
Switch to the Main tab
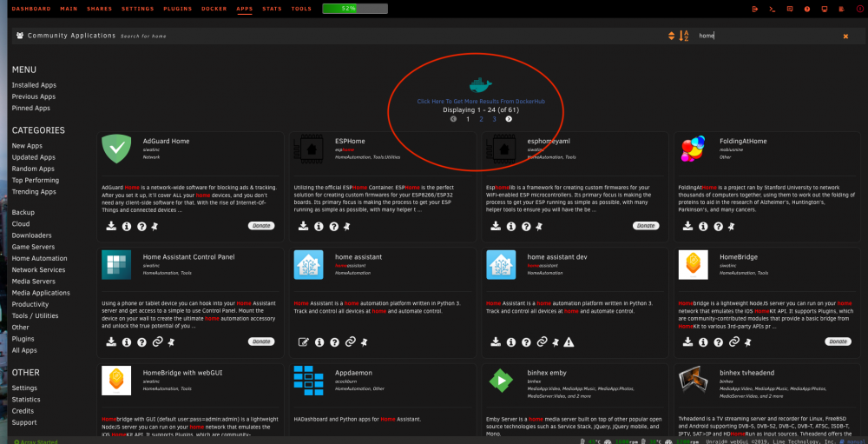[69, 9]
